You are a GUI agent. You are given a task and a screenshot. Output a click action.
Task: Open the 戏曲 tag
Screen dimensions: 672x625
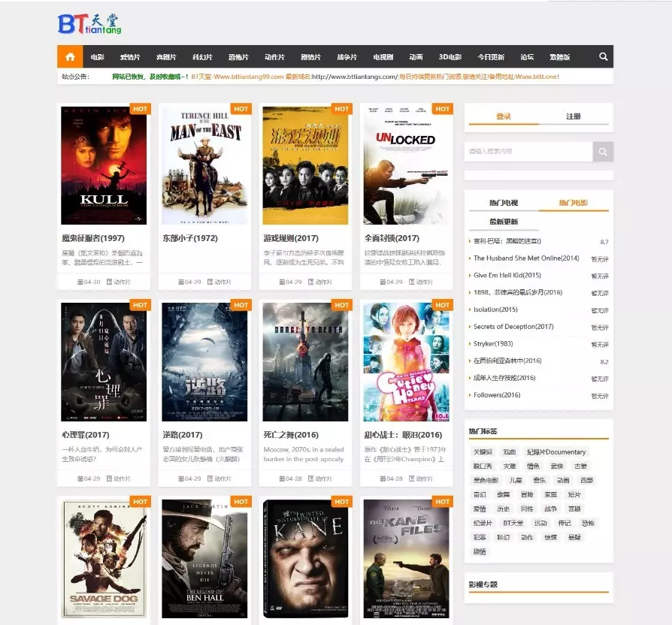pos(510,452)
